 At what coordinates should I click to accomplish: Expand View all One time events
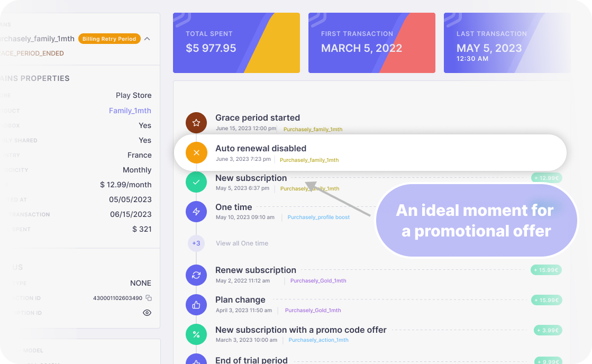tap(241, 243)
